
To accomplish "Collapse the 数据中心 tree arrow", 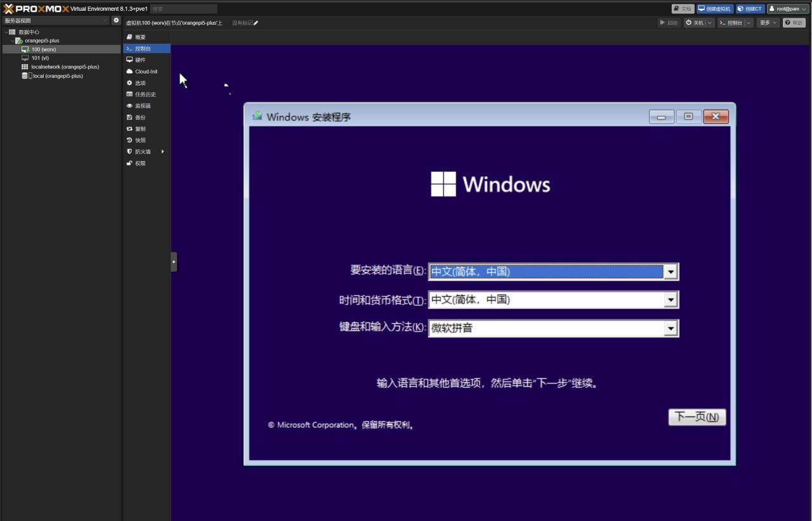I will click(6, 32).
